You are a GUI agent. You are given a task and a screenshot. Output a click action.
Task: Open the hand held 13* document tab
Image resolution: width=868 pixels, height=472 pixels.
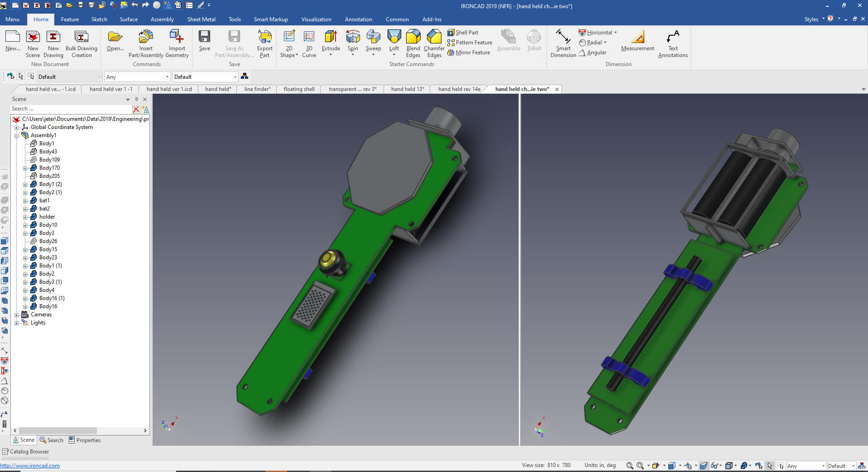(407, 89)
